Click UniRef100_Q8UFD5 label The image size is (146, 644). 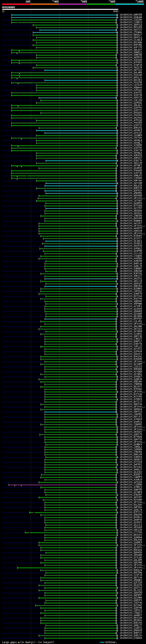[x=131, y=593]
